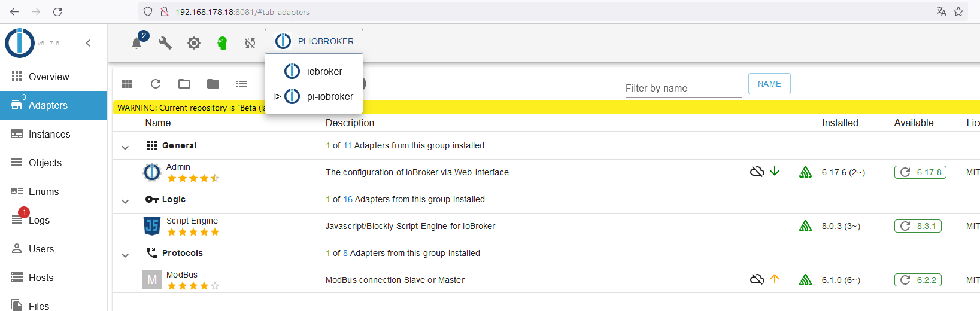Bookmark this page with the star

click(958, 11)
